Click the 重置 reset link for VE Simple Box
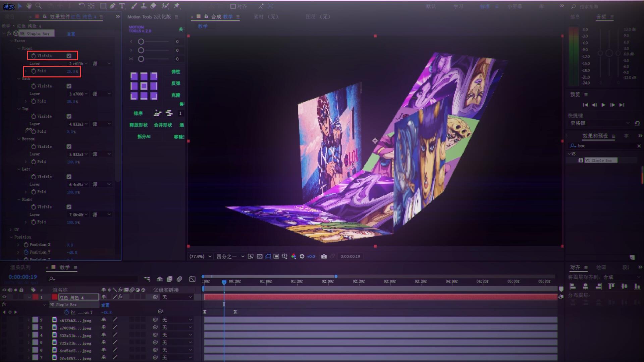Screen dimensions: 644x362 tap(71, 34)
